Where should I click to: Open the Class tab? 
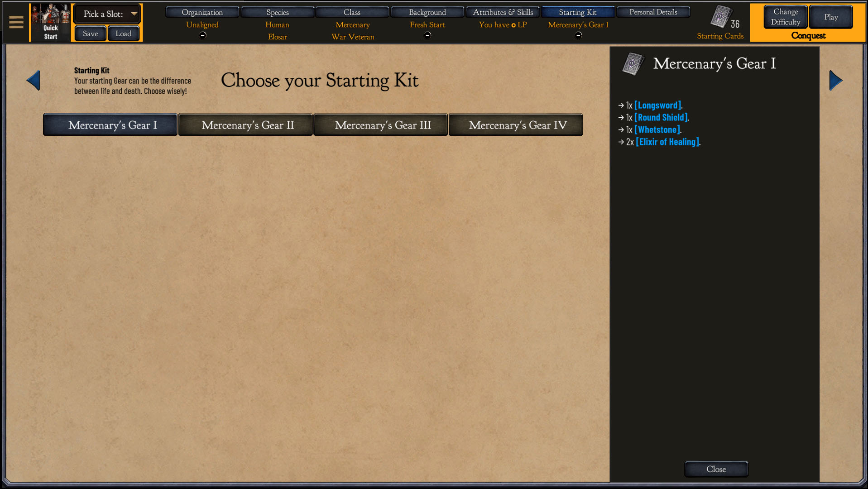[352, 12]
